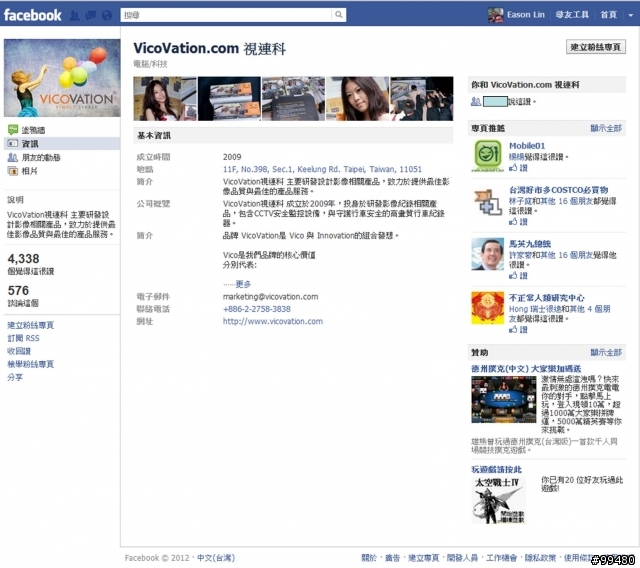Open second photo of product boxes
The image size is (640, 568).
[229, 99]
